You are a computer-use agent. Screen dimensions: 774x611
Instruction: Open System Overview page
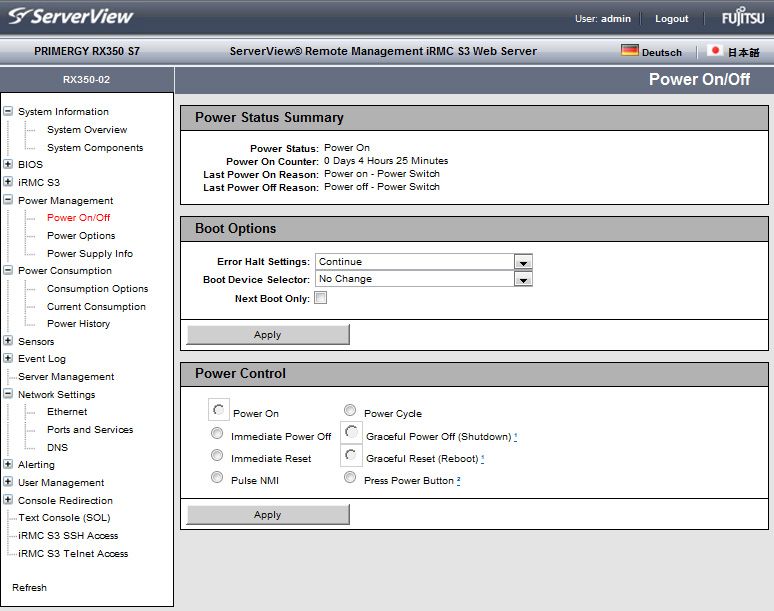87,129
